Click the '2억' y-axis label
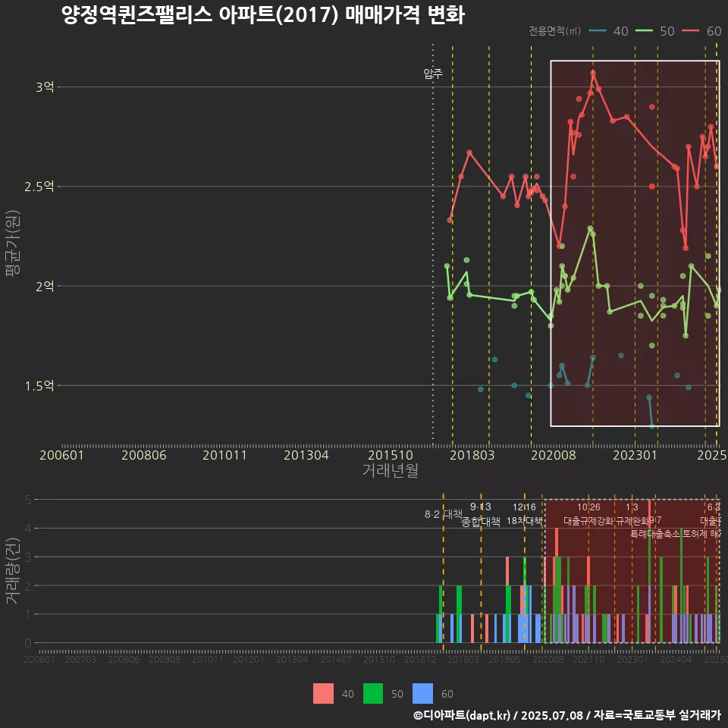The height and width of the screenshot is (728, 728). (45, 286)
